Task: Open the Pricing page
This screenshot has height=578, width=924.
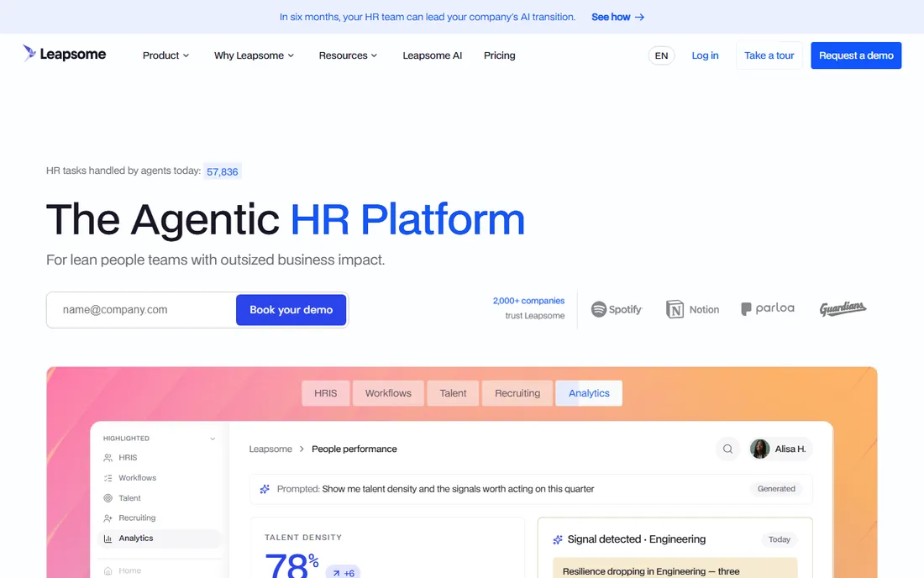Action: (499, 55)
